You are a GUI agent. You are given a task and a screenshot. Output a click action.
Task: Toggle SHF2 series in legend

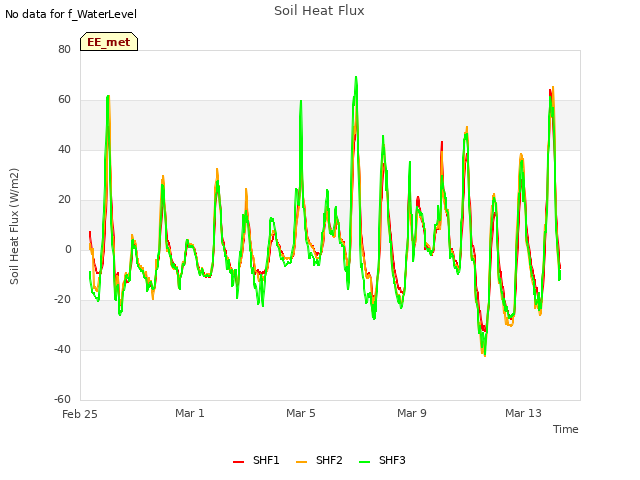click(319, 460)
